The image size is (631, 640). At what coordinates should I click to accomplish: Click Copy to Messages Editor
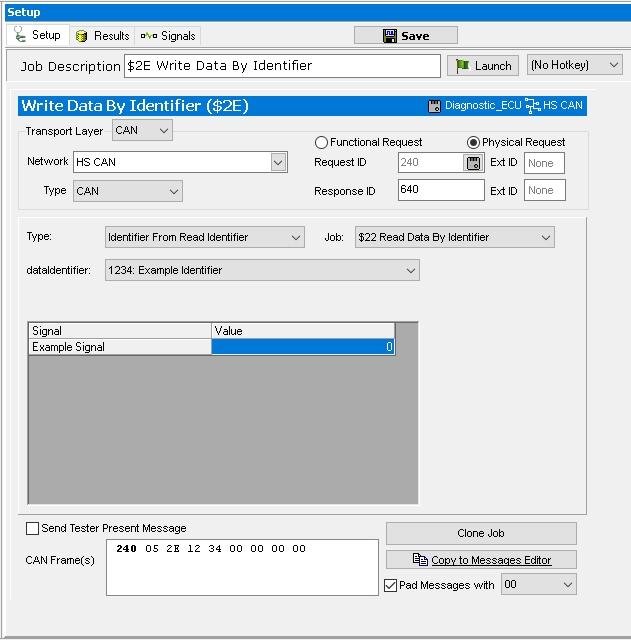[481, 560]
